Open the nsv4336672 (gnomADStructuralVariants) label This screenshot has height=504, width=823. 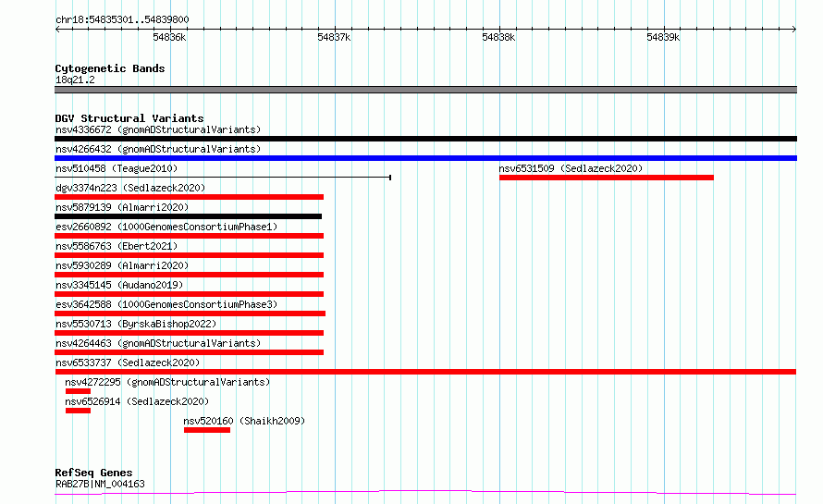click(158, 129)
